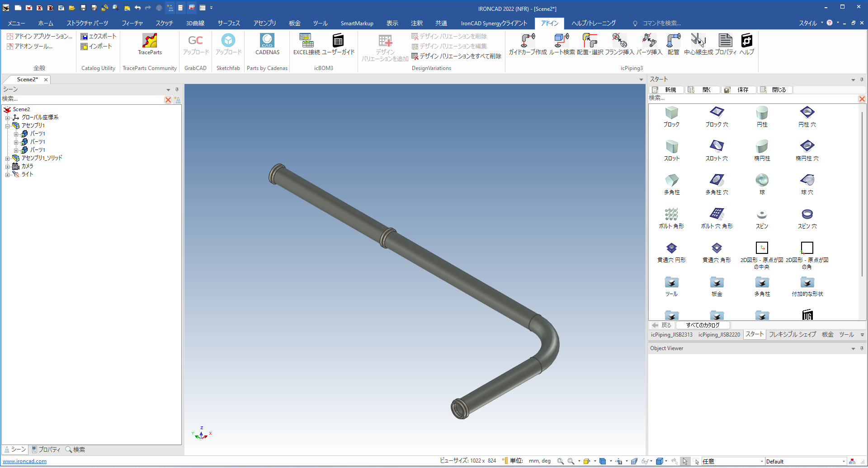Click the scene browser 検索 search field
Viewport: 868px width, 468px height.
click(x=81, y=99)
